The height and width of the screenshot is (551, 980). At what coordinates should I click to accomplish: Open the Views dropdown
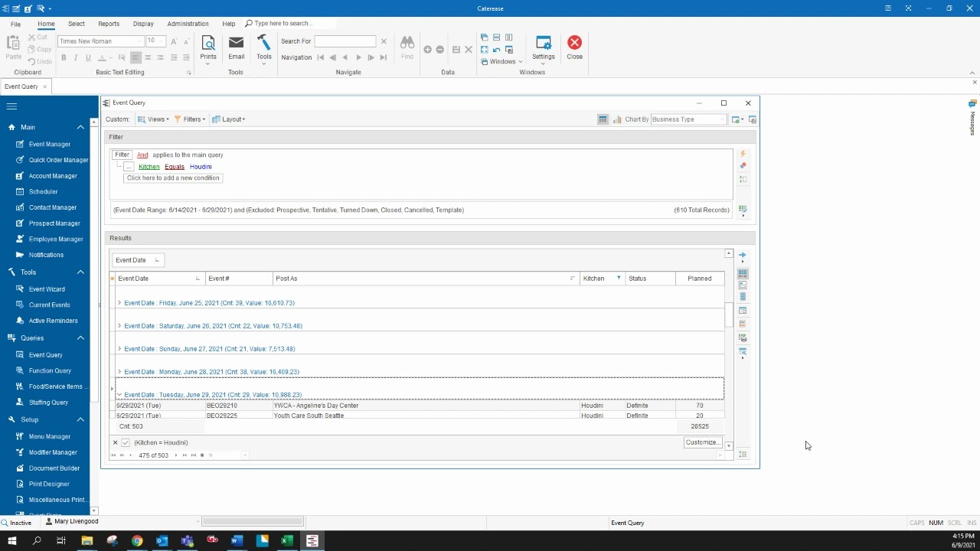(x=153, y=119)
